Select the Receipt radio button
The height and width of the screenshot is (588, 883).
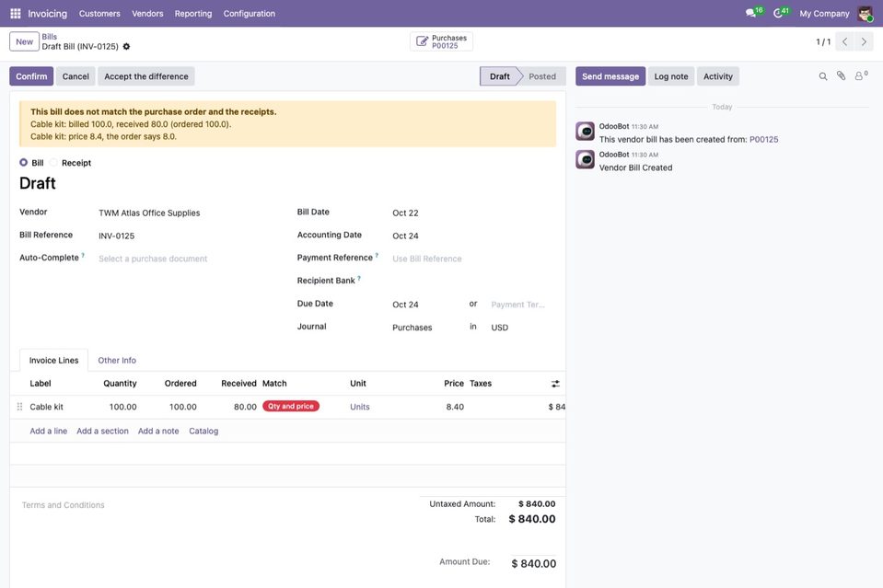53,163
